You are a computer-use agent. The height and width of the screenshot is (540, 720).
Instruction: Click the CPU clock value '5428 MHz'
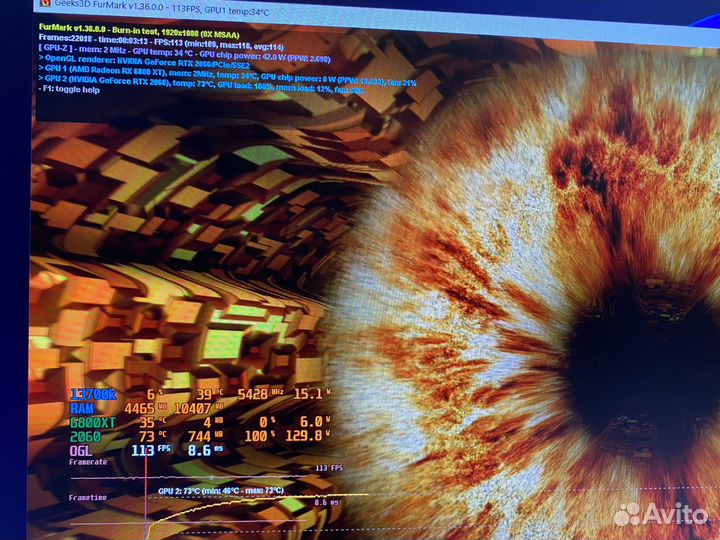point(260,394)
